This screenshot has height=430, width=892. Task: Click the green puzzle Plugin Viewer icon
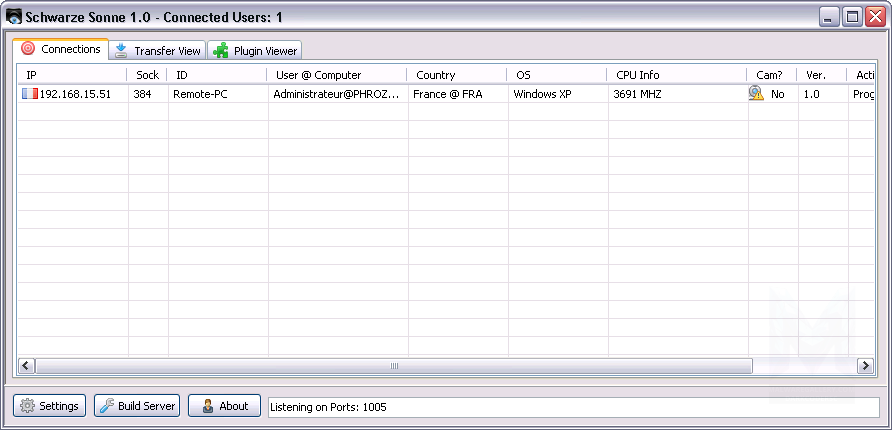pyautogui.click(x=221, y=51)
